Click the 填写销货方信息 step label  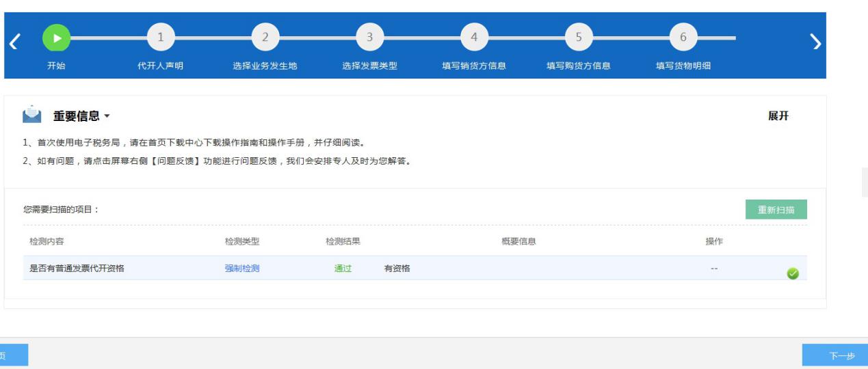tap(474, 66)
